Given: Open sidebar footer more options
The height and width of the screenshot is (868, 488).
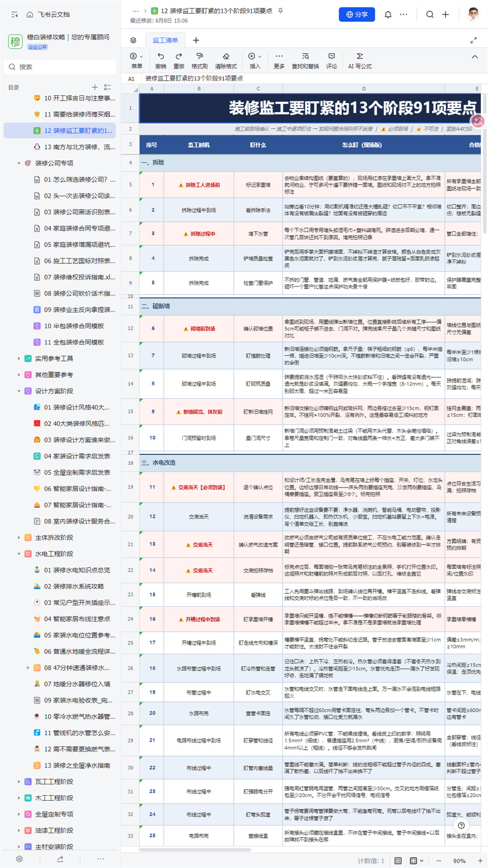Looking at the screenshot, I should 101,859.
